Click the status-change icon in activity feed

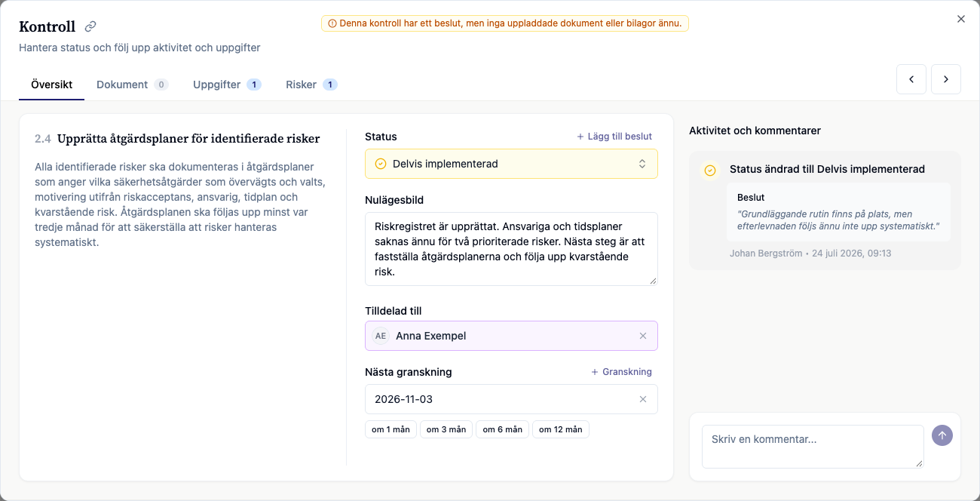pos(709,171)
